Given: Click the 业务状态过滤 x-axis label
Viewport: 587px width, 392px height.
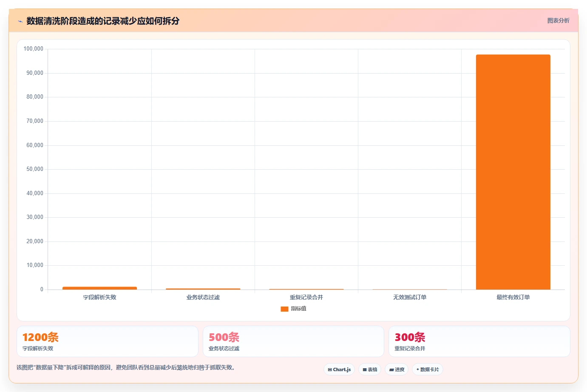Looking at the screenshot, I should (203, 297).
